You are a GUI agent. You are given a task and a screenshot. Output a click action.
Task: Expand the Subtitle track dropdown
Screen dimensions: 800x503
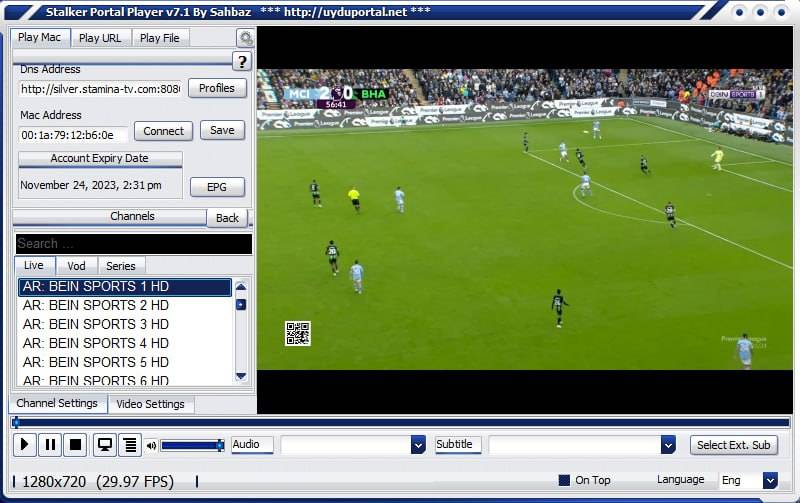coord(668,445)
